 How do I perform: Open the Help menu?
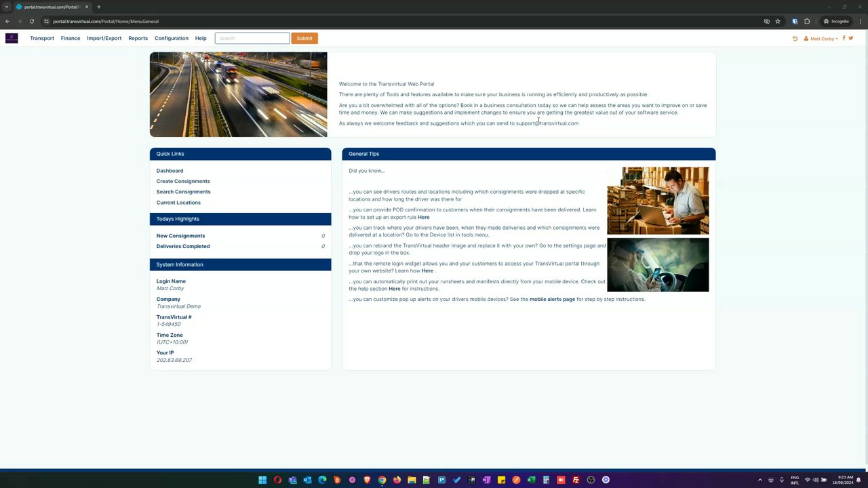click(x=201, y=39)
